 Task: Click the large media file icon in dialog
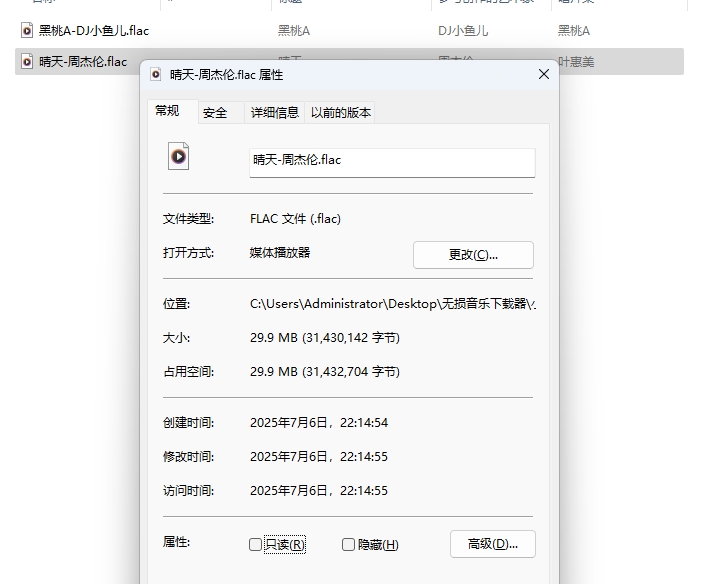click(178, 156)
